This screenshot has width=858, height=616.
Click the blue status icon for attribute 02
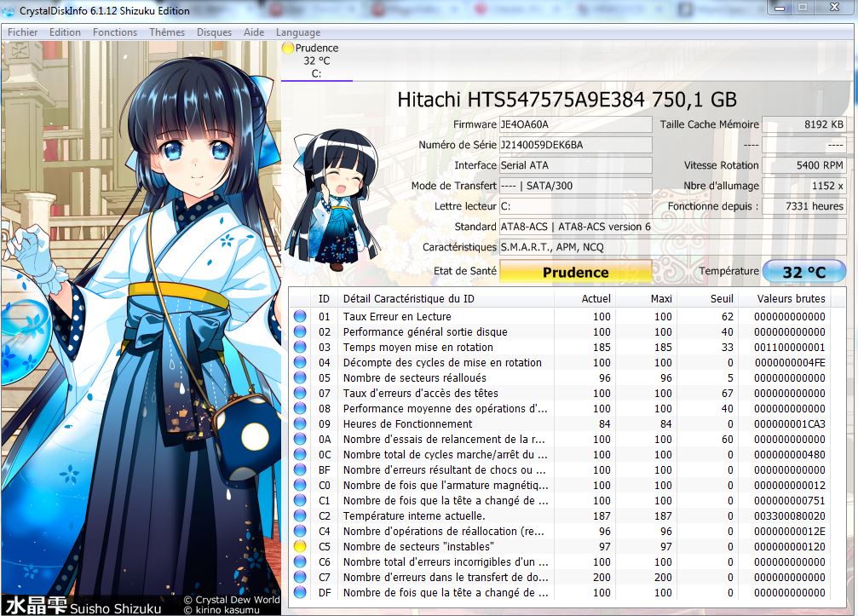pyautogui.click(x=300, y=331)
